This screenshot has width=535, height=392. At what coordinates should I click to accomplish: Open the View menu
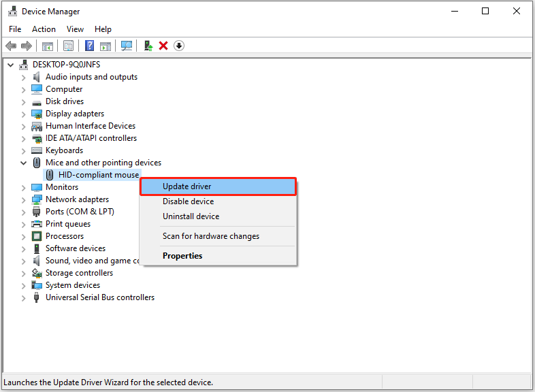pos(75,29)
